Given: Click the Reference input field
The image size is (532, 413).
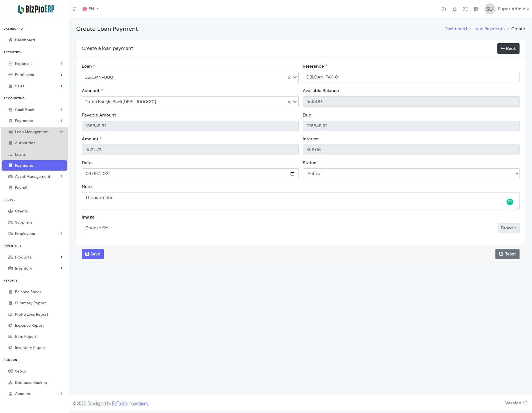Looking at the screenshot, I should pyautogui.click(x=411, y=77).
